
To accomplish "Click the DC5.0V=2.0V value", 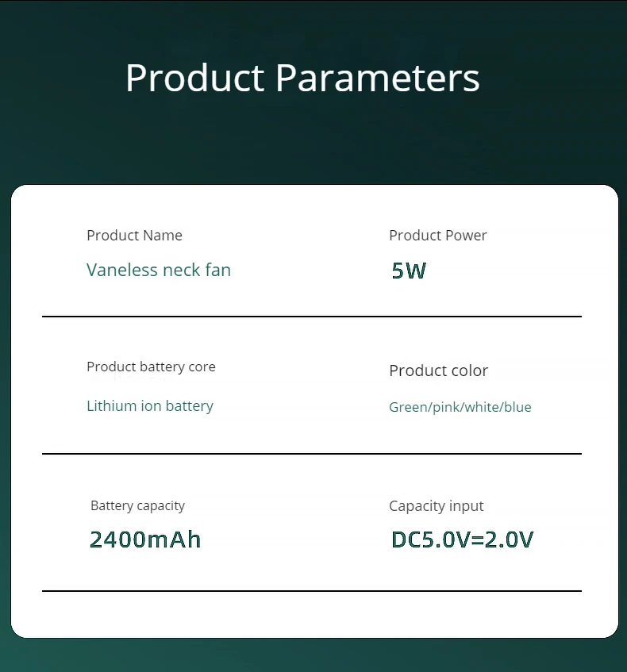I will click(x=462, y=540).
